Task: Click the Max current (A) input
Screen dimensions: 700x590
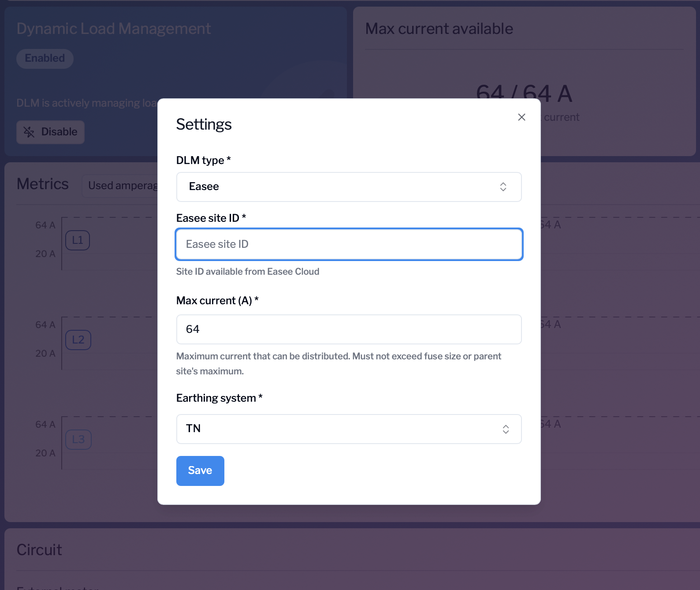Action: click(349, 329)
